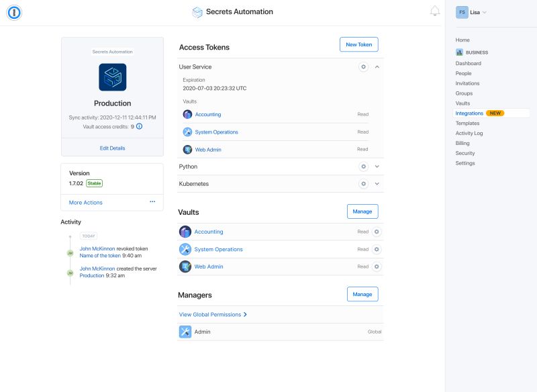Click Manage in the Vaults section

click(362, 211)
